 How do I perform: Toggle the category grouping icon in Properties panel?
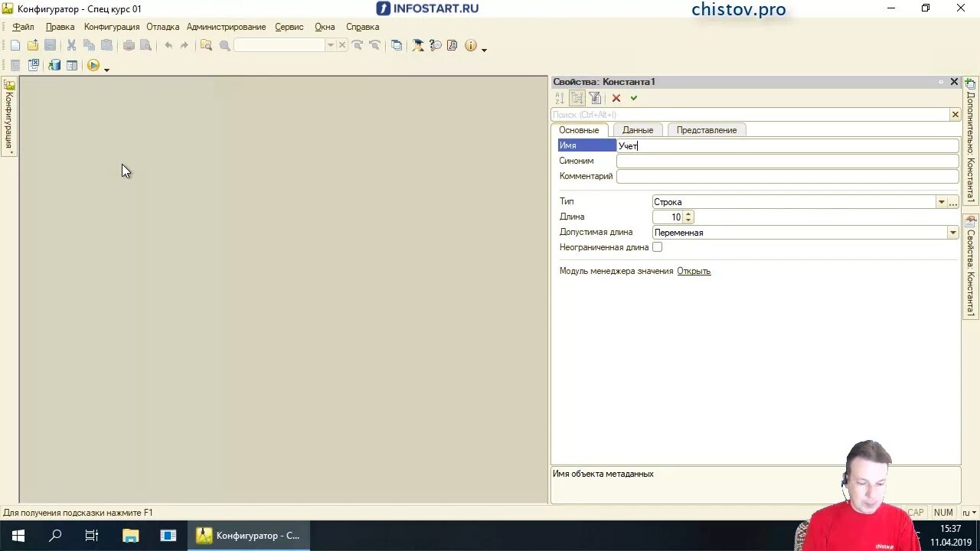pos(577,98)
